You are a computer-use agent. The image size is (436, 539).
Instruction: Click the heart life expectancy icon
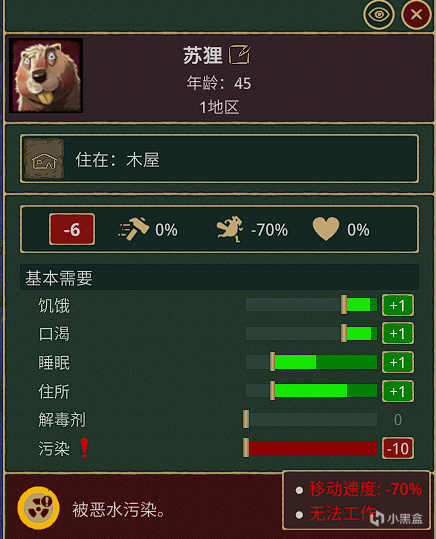[325, 229]
